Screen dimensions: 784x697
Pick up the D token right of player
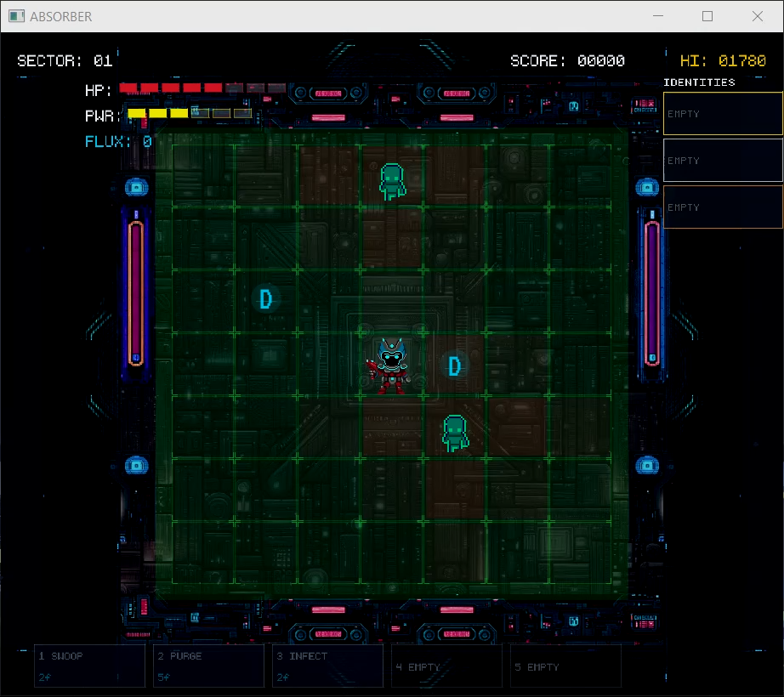(x=454, y=365)
